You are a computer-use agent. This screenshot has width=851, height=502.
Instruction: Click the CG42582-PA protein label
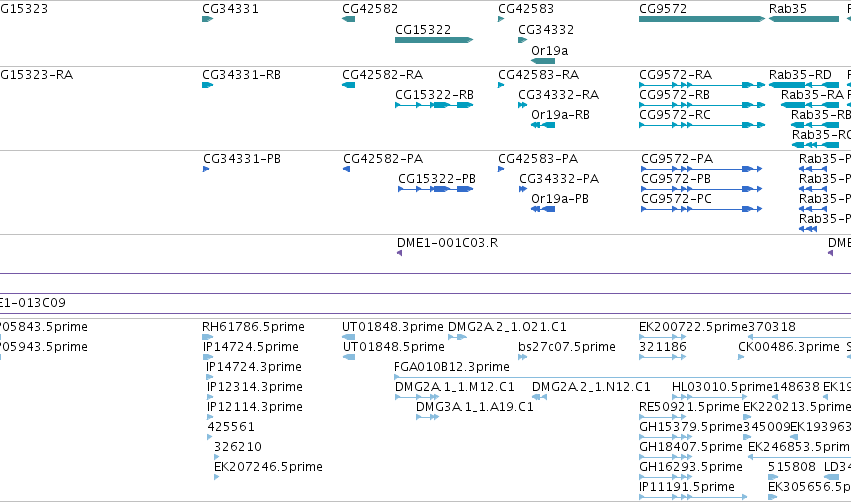click(x=383, y=159)
